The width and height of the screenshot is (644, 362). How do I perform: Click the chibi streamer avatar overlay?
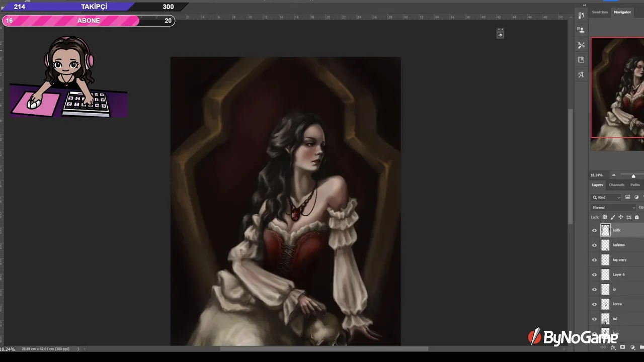tap(69, 76)
